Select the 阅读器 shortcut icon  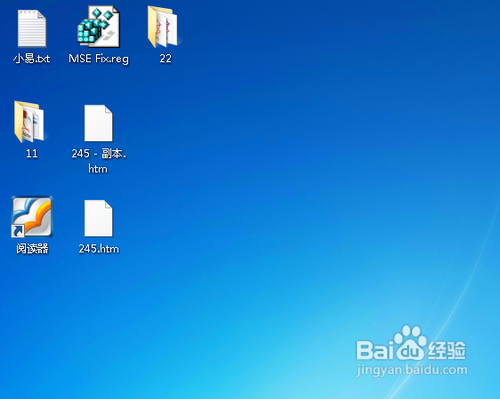(x=32, y=217)
